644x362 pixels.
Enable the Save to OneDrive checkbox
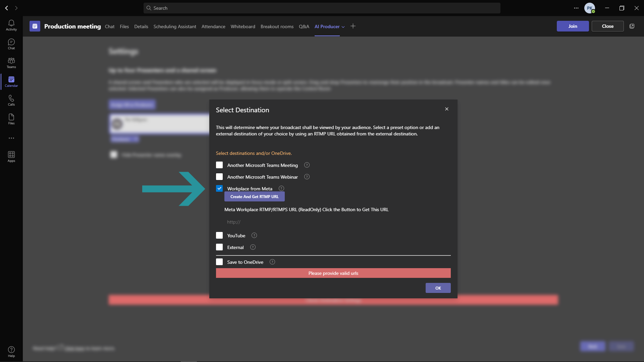[219, 262]
